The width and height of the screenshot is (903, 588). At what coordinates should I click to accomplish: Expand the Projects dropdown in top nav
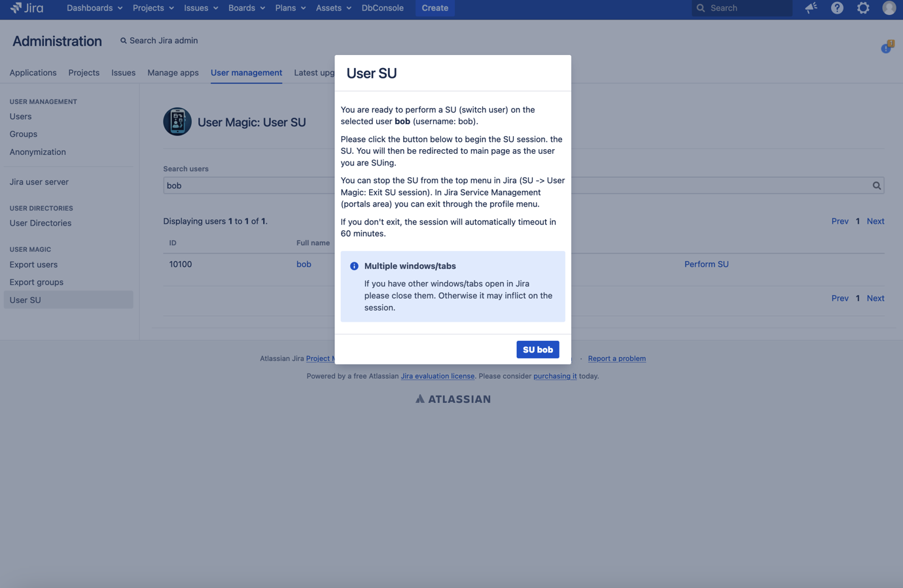(x=153, y=8)
